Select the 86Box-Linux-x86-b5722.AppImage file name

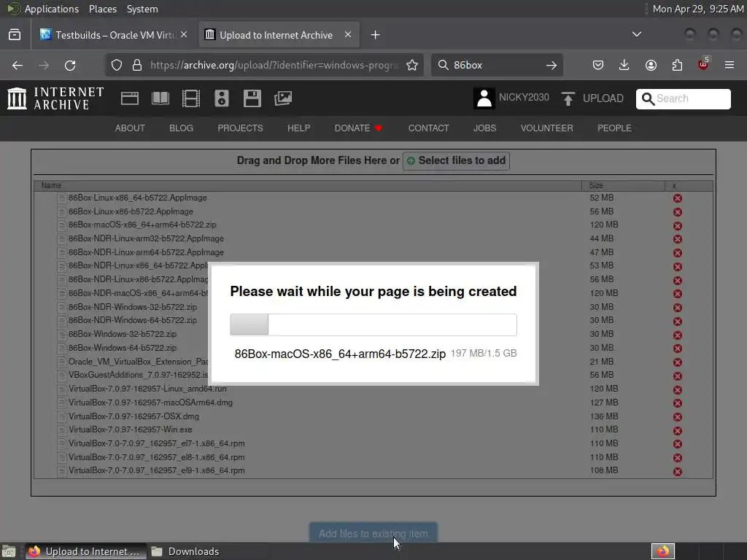tap(131, 211)
